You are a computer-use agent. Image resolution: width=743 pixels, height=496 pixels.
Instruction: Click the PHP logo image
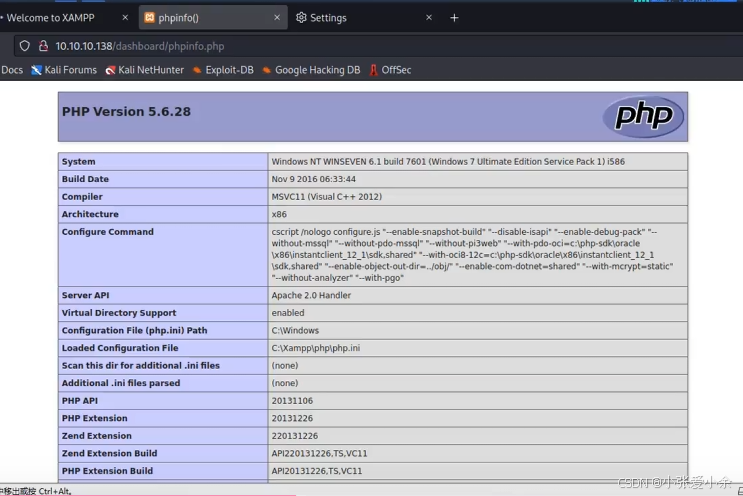point(643,117)
